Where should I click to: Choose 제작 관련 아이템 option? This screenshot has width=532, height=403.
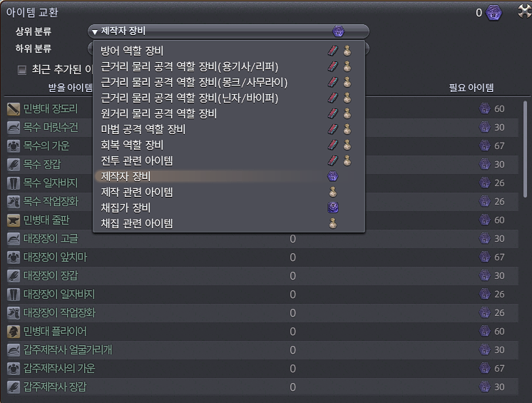coord(228,192)
